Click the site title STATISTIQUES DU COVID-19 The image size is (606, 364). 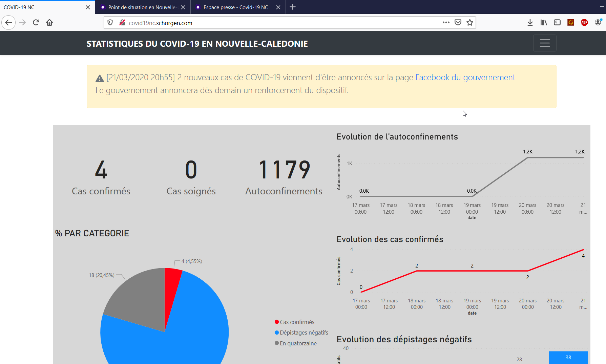(197, 44)
